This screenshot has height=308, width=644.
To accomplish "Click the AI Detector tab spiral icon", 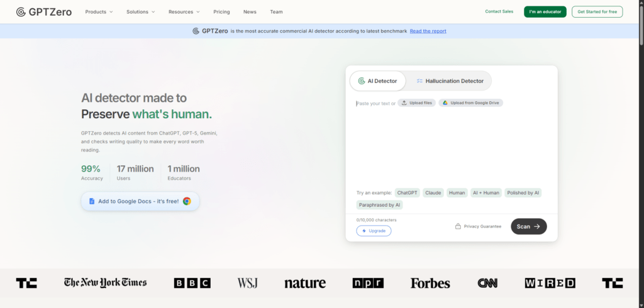I will [362, 81].
